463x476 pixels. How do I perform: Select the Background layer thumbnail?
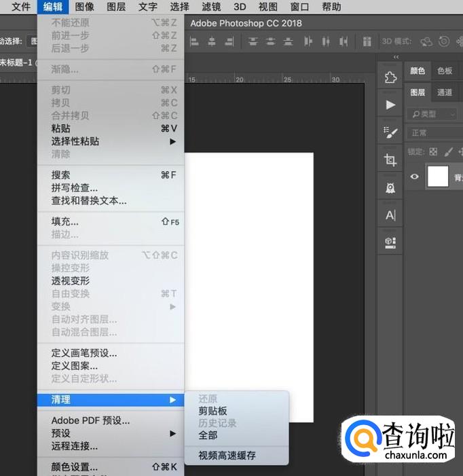[x=438, y=177]
